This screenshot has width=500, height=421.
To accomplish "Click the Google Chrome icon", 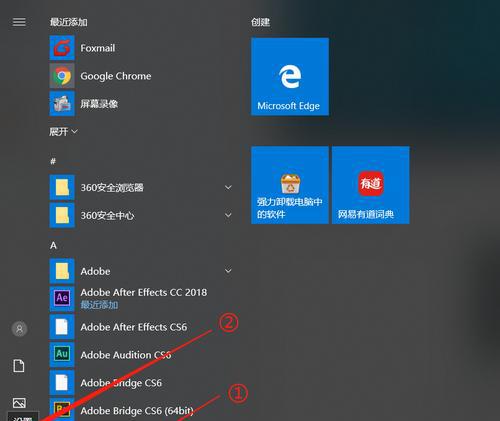I will 62,76.
